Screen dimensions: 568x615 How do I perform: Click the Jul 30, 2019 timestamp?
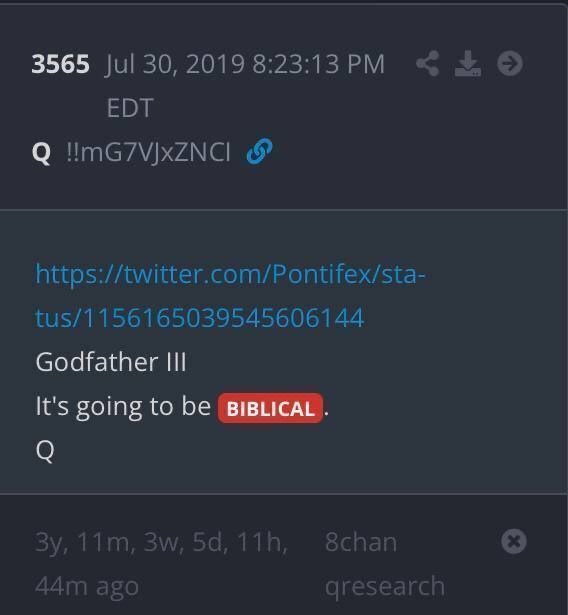point(245,64)
